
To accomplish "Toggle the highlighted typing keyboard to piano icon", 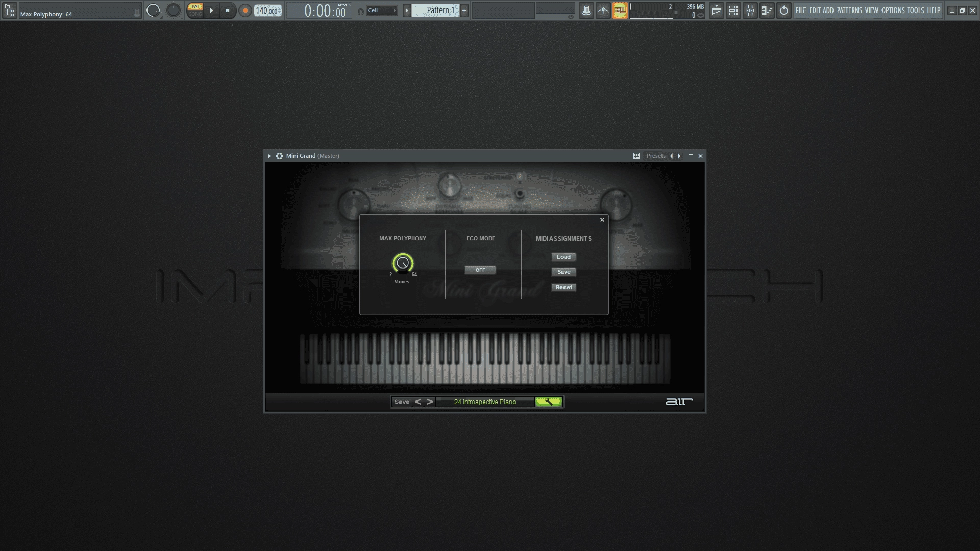I will tap(620, 10).
